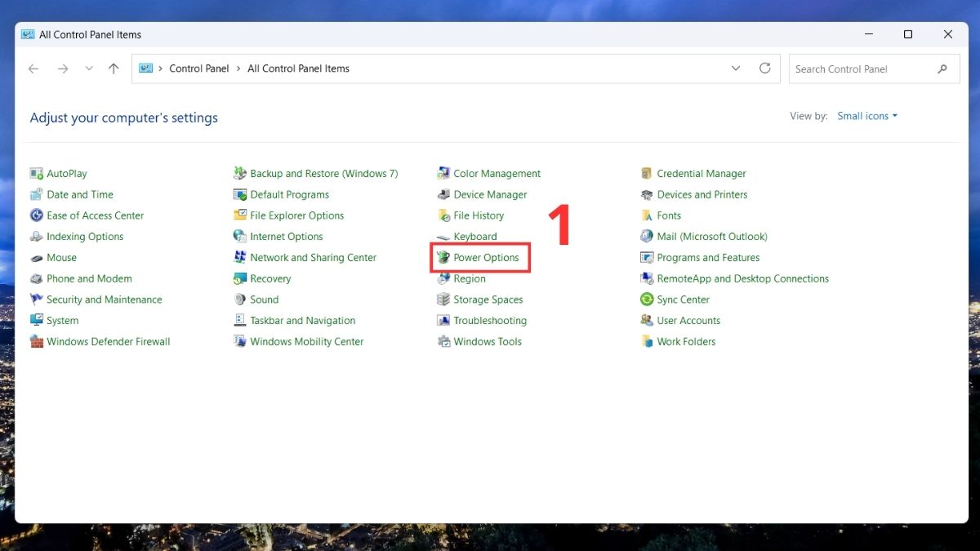Open the Windows Defender Firewall icon
Image resolution: width=980 pixels, height=551 pixels.
[37, 342]
